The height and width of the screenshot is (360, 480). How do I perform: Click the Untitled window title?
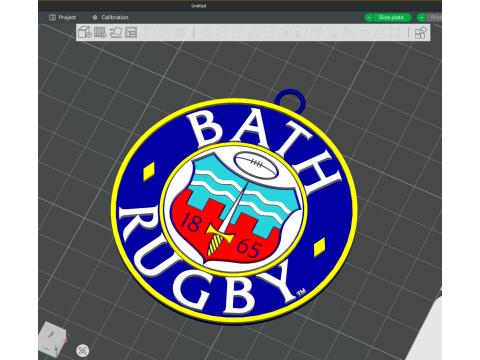[198, 6]
